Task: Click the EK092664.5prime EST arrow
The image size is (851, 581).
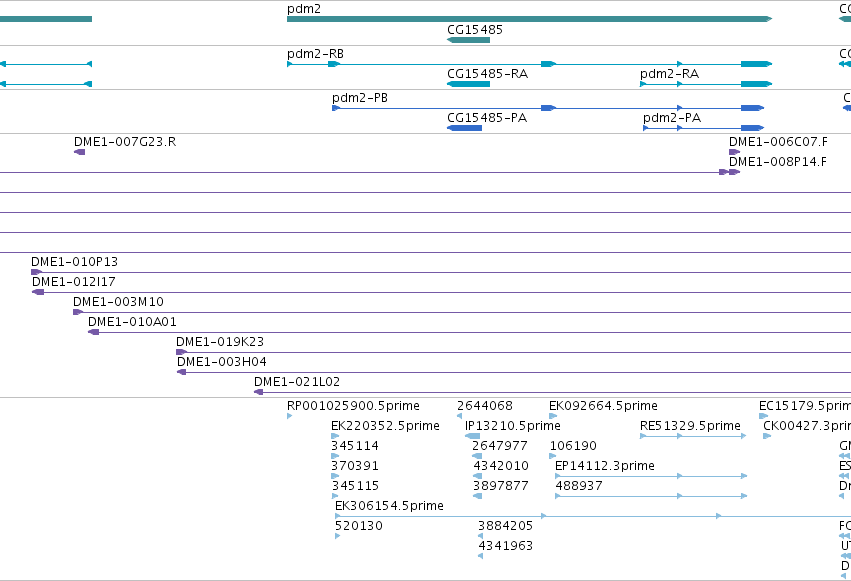Action: click(x=553, y=416)
